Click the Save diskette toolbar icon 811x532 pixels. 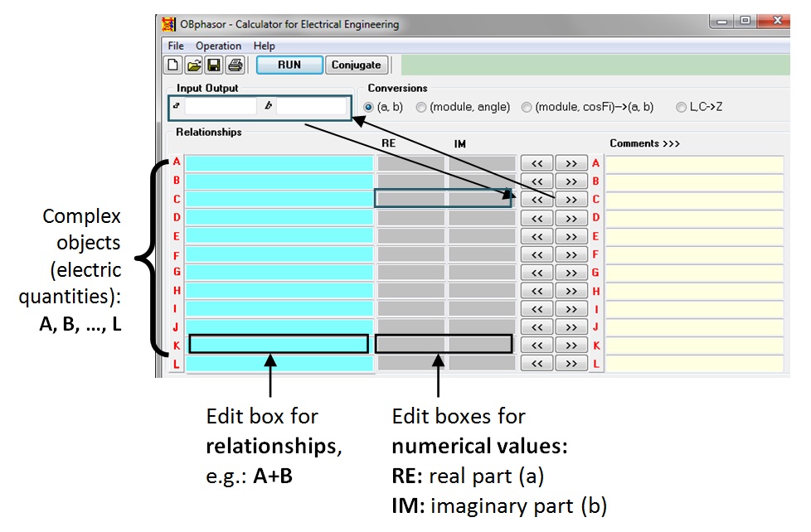pos(214,65)
